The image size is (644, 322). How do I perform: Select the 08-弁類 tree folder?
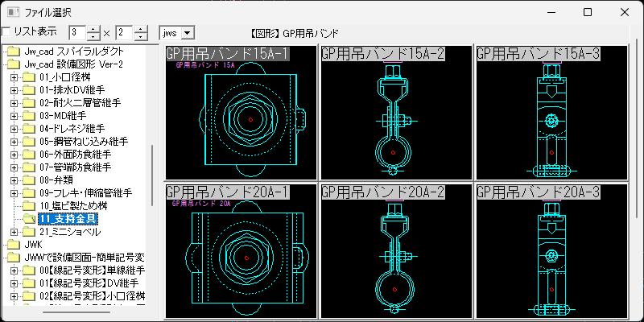pyautogui.click(x=57, y=180)
